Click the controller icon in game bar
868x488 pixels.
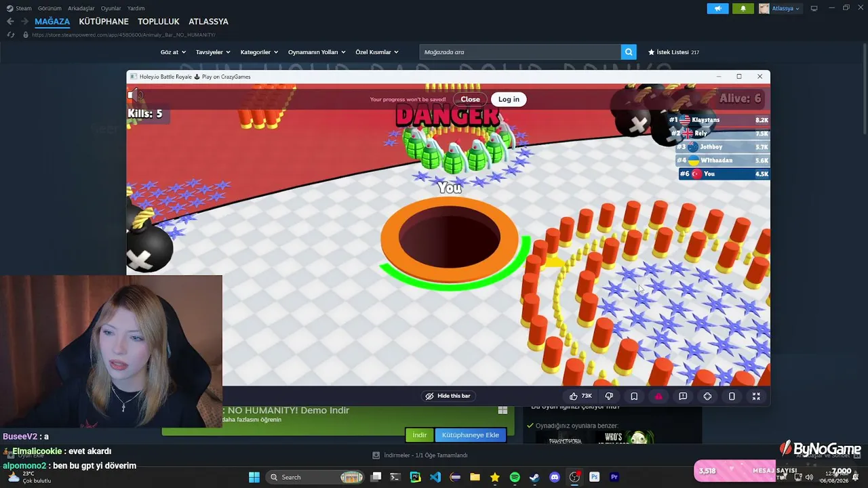[x=707, y=396]
